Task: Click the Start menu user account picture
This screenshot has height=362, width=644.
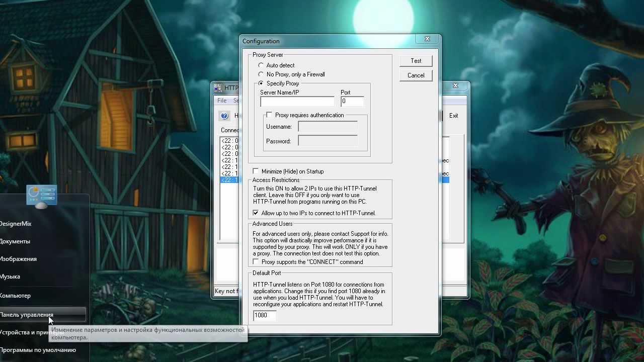Action: pos(42,197)
